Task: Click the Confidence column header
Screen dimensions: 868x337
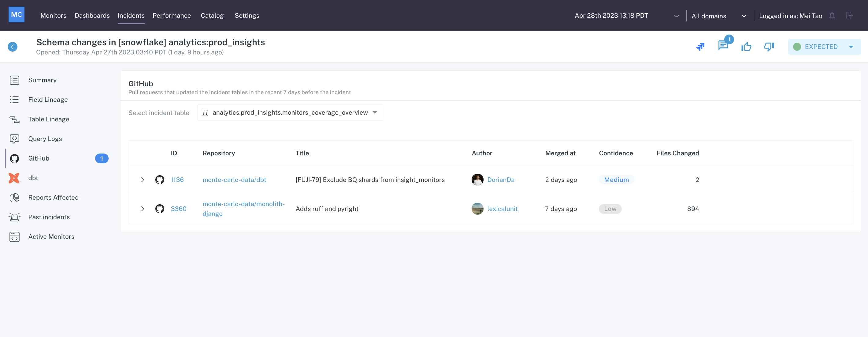Action: click(616, 153)
